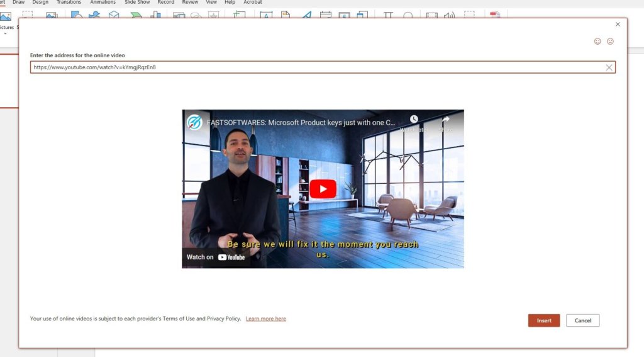Open the Acrobat tab
Screen dimensions: 644x357
[x=253, y=2]
